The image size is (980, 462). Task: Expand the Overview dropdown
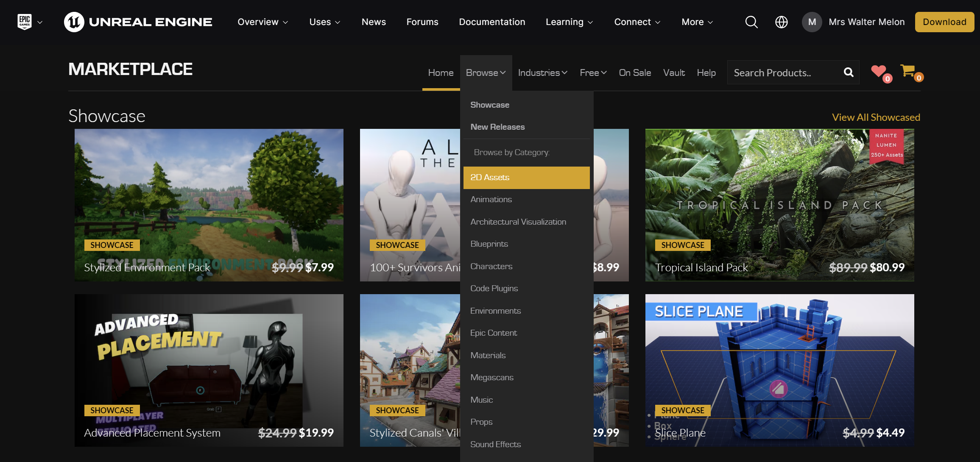pyautogui.click(x=263, y=22)
